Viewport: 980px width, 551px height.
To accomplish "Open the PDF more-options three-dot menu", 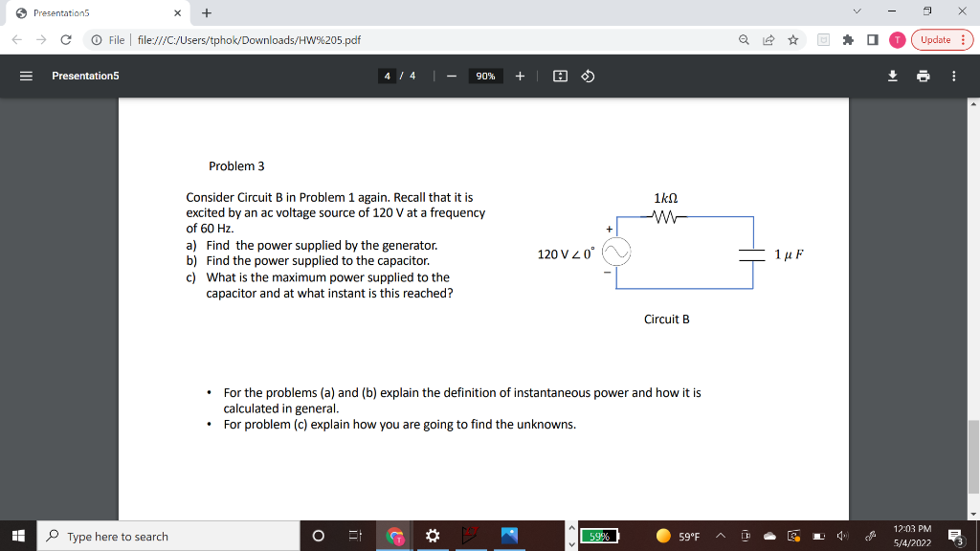I will pos(953,75).
